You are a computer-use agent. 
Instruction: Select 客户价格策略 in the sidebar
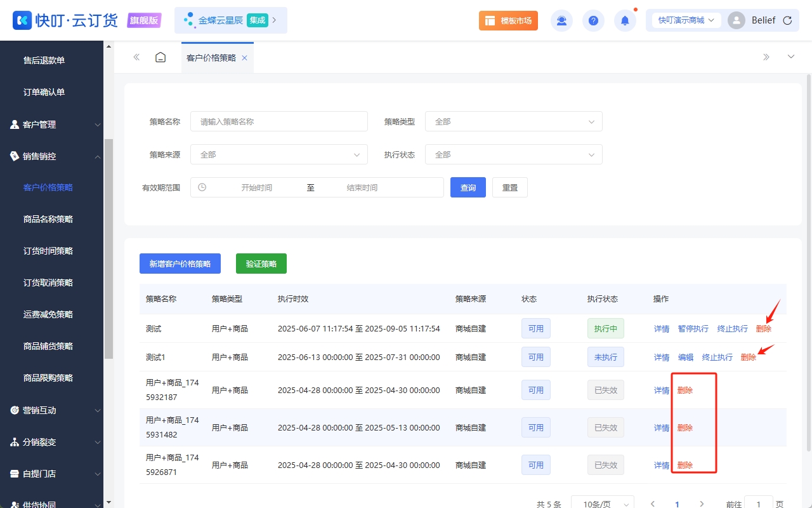click(48, 187)
